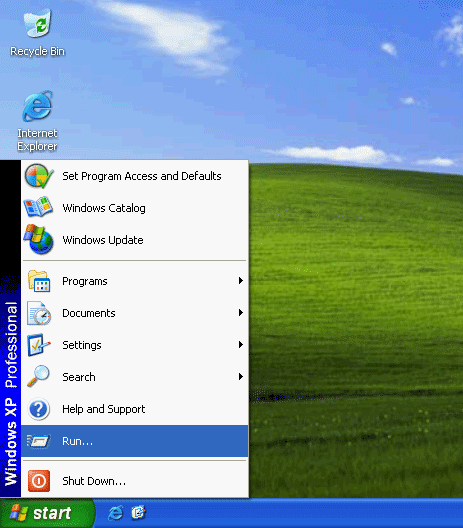Click the Windows Update globe icon
This screenshot has height=528, width=463.
[x=38, y=239]
